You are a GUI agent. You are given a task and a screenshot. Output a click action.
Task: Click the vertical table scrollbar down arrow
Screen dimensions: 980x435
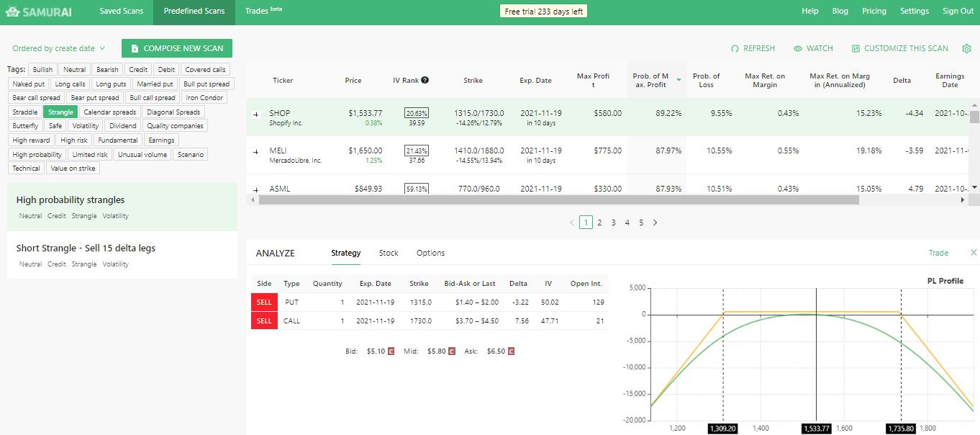pos(974,187)
